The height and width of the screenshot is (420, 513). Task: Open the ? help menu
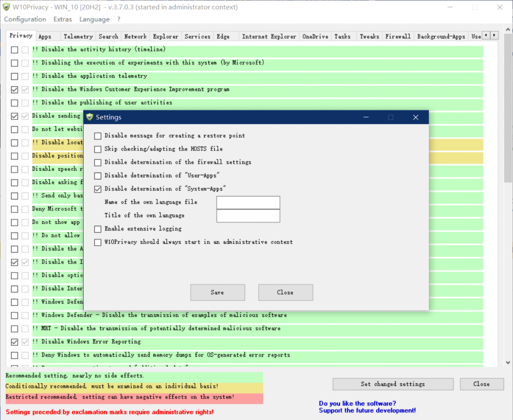118,20
